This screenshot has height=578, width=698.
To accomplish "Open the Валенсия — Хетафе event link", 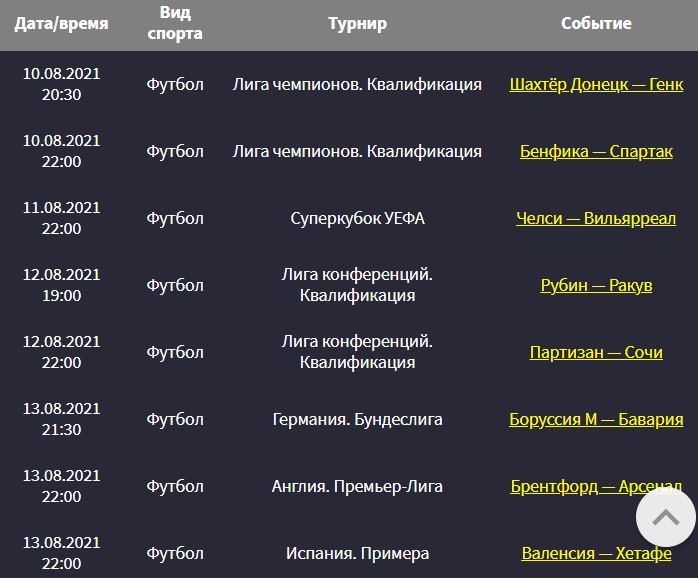I will (596, 553).
